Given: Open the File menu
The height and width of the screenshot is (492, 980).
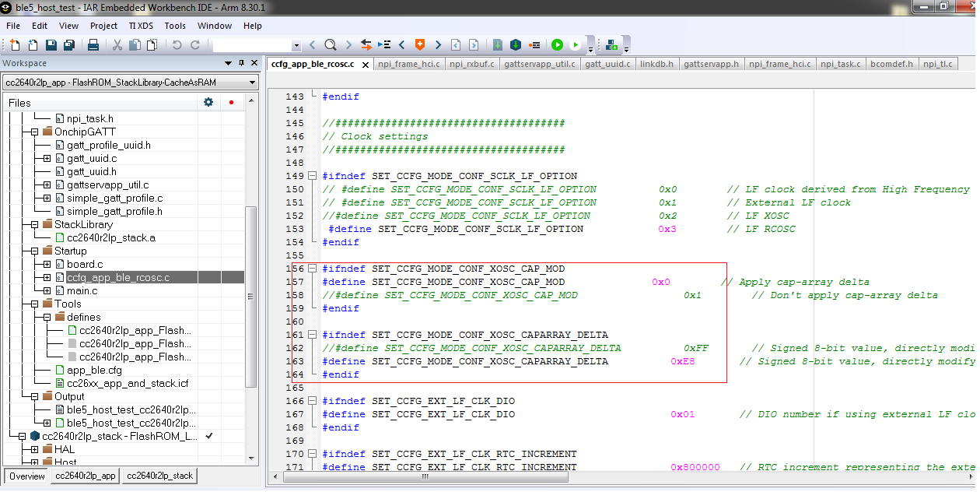Looking at the screenshot, I should coord(13,26).
